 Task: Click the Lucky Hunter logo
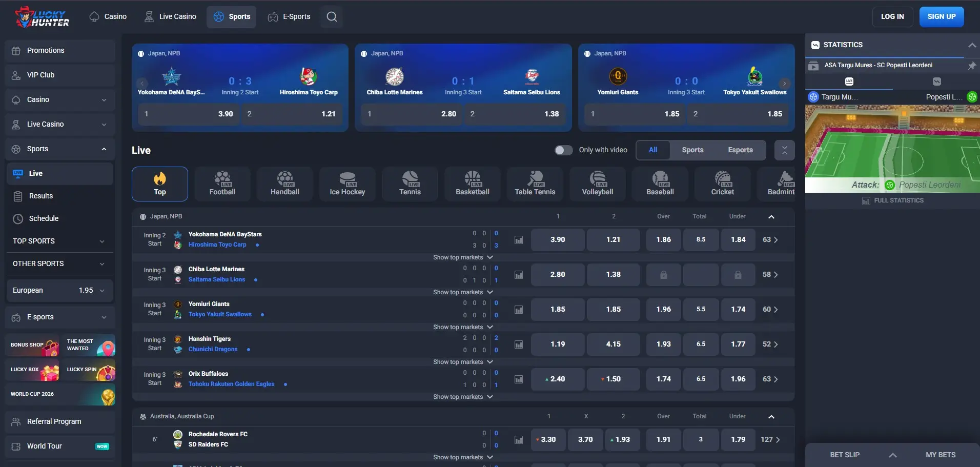pyautogui.click(x=42, y=17)
